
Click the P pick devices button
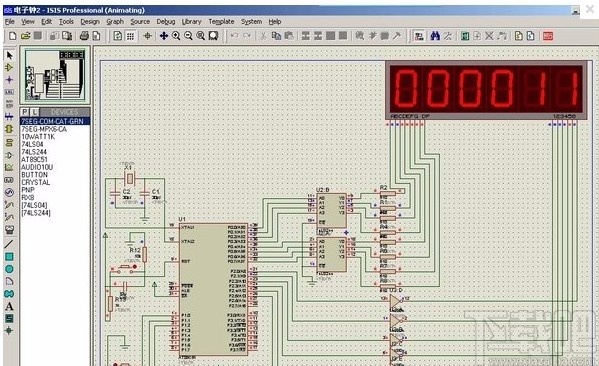[25, 112]
